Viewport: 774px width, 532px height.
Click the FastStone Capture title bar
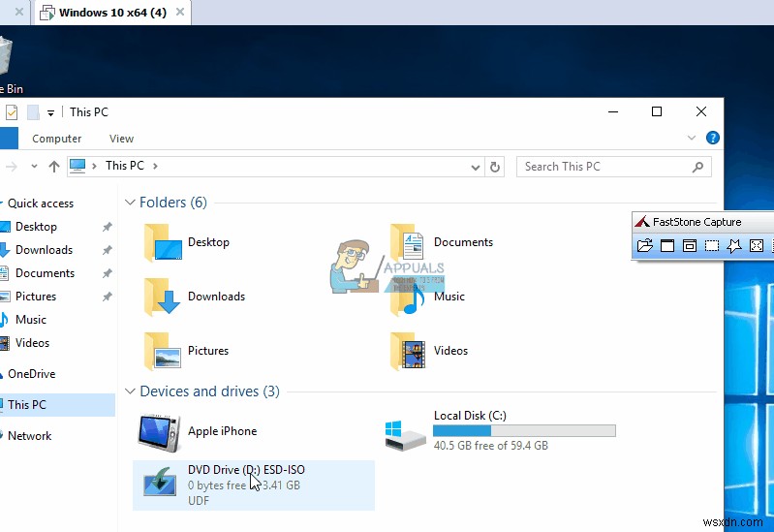[703, 222]
